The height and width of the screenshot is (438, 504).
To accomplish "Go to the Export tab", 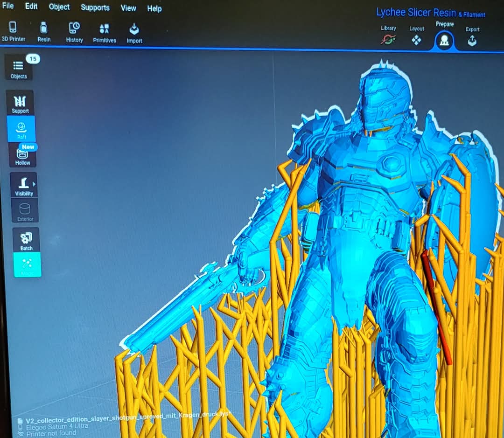I will pyautogui.click(x=472, y=36).
